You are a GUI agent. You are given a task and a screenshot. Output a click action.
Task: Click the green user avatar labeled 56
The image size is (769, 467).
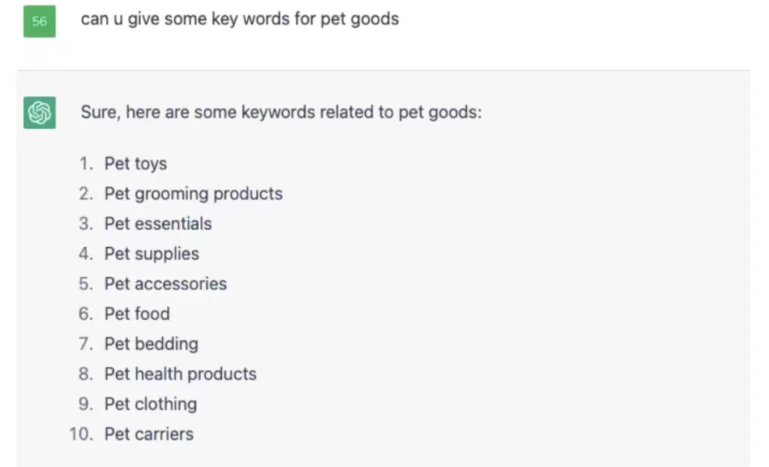tap(39, 21)
